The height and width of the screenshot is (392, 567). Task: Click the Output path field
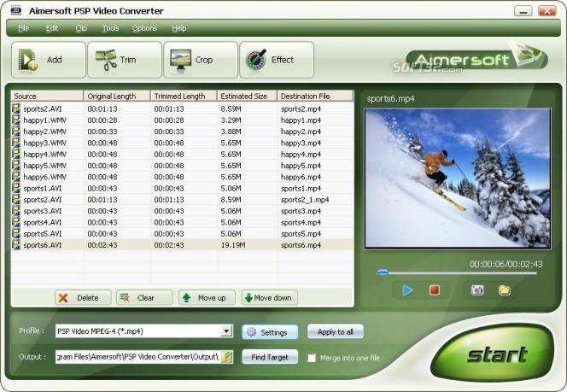[x=138, y=357]
